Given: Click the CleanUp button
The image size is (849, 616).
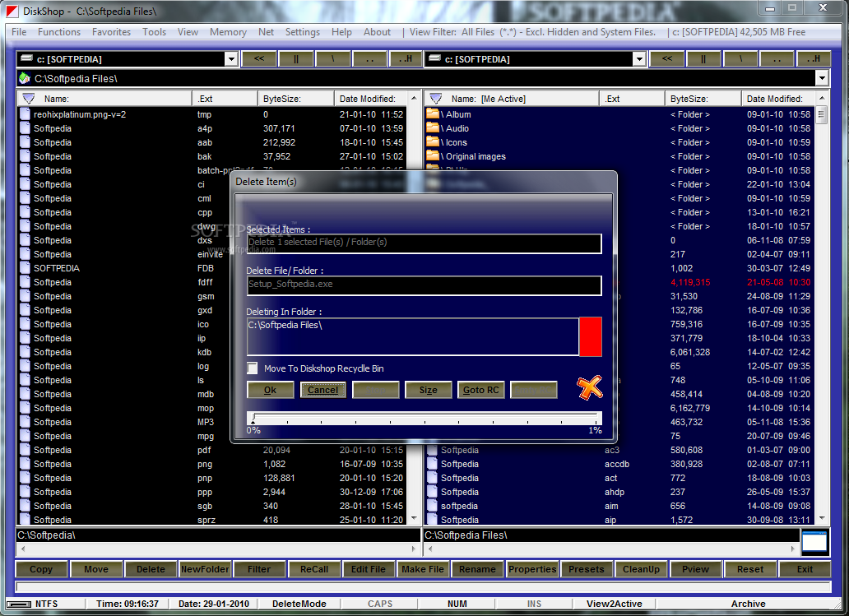Looking at the screenshot, I should click(x=641, y=569).
